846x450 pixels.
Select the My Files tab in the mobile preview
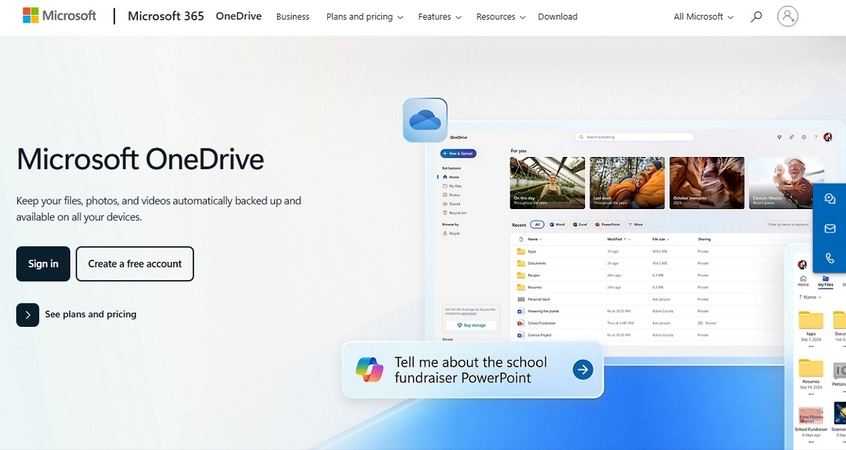pyautogui.click(x=825, y=282)
